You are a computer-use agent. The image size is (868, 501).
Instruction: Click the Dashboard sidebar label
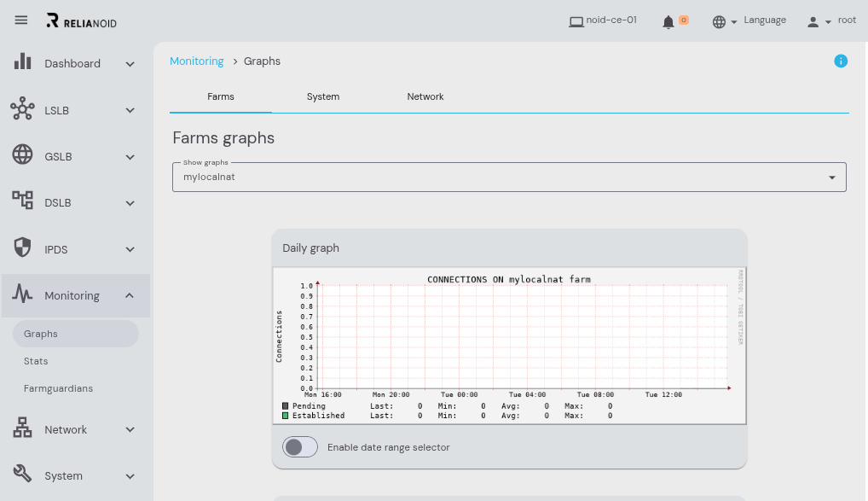click(x=72, y=64)
